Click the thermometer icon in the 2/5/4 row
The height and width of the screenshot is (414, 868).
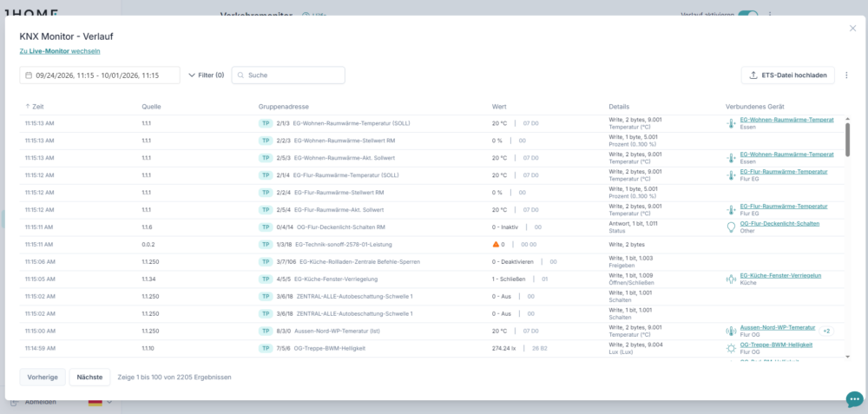731,210
